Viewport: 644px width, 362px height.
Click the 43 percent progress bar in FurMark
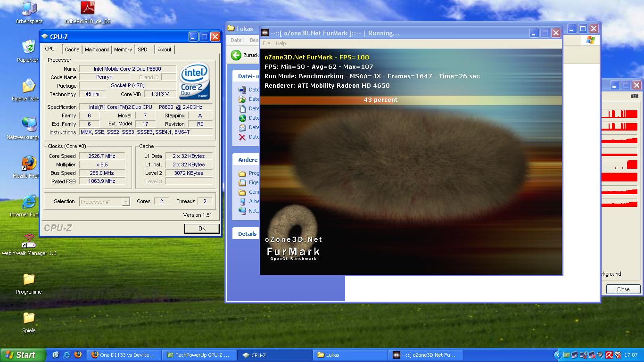click(411, 100)
